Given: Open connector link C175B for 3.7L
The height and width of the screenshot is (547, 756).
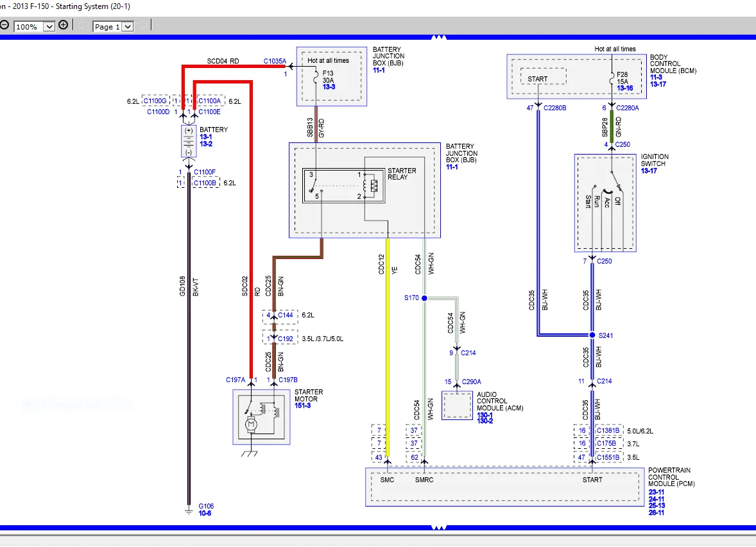Looking at the screenshot, I should [x=606, y=443].
